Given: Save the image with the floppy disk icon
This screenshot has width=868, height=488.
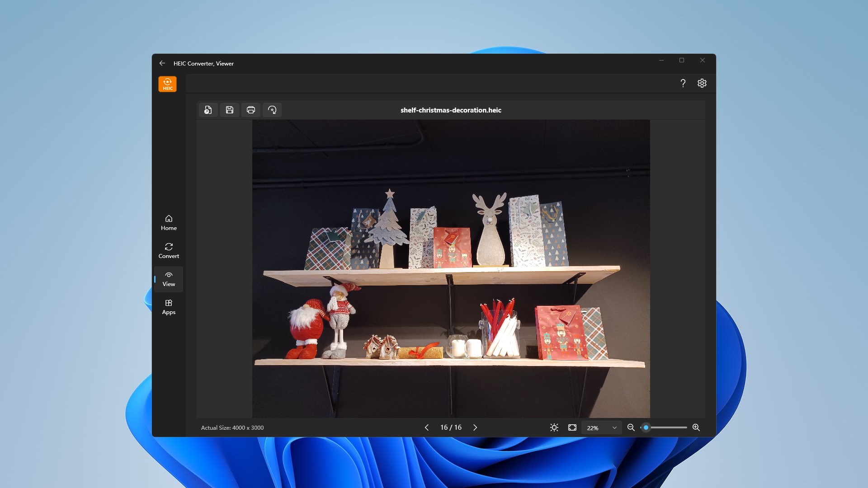Looking at the screenshot, I should (x=230, y=110).
